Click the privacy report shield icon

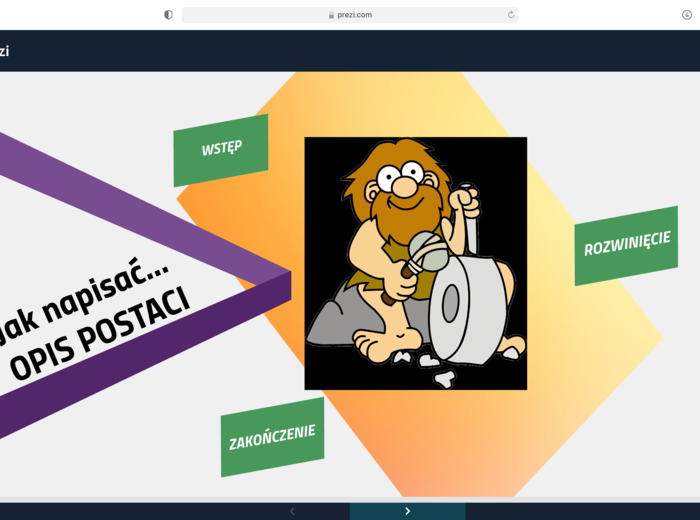168,15
